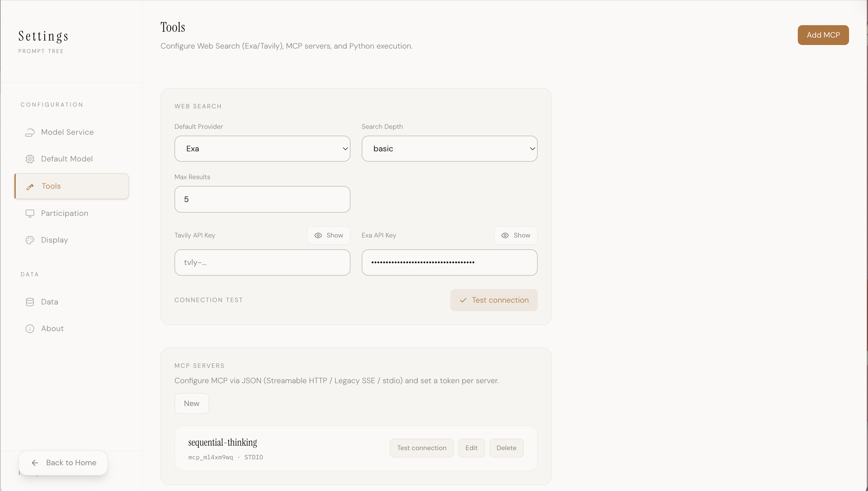Click the mcp_ml4xm9wq · STDIO text
This screenshot has width=868, height=491.
click(x=226, y=457)
